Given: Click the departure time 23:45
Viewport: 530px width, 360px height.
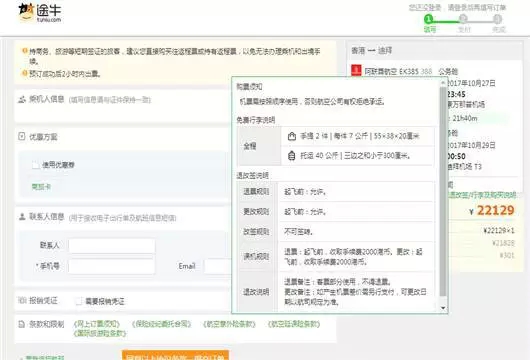Looking at the screenshot, I should click(x=456, y=94).
